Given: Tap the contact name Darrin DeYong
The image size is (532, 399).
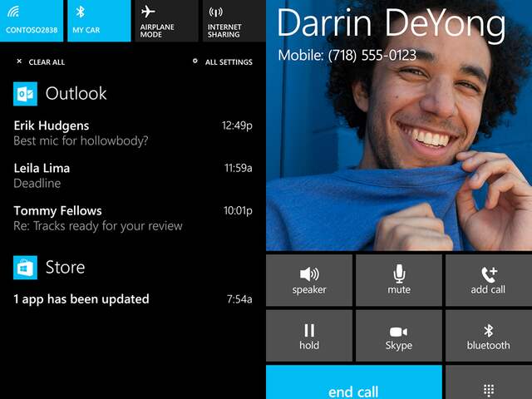Looking at the screenshot, I should [x=392, y=24].
